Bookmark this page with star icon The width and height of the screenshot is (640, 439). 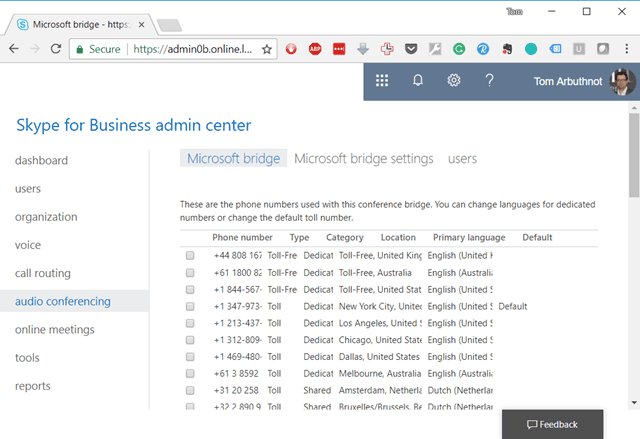coord(267,49)
